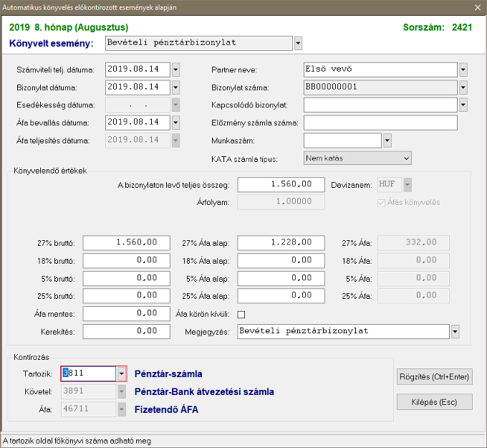Screen dimensions: 487x448
Task: Click the Előzmény számla száma field
Action: (x=380, y=123)
